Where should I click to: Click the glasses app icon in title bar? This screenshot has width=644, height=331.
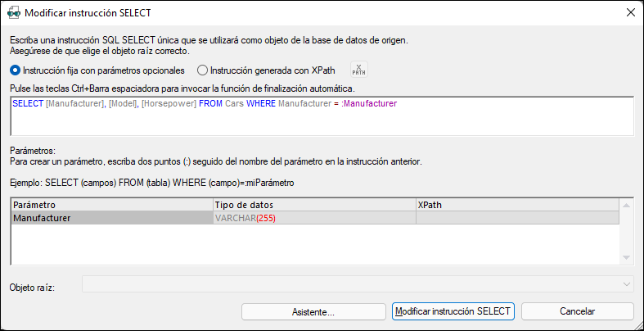15,13
